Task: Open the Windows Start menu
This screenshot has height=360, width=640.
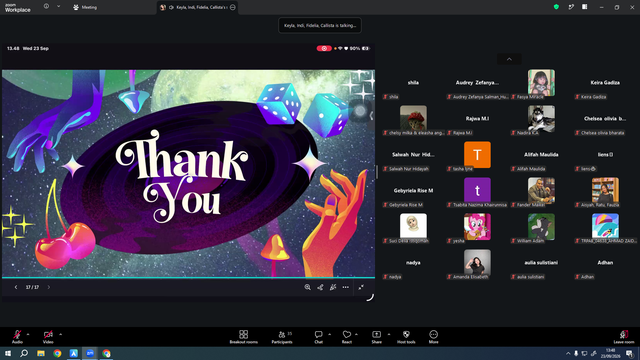Action: (8, 353)
